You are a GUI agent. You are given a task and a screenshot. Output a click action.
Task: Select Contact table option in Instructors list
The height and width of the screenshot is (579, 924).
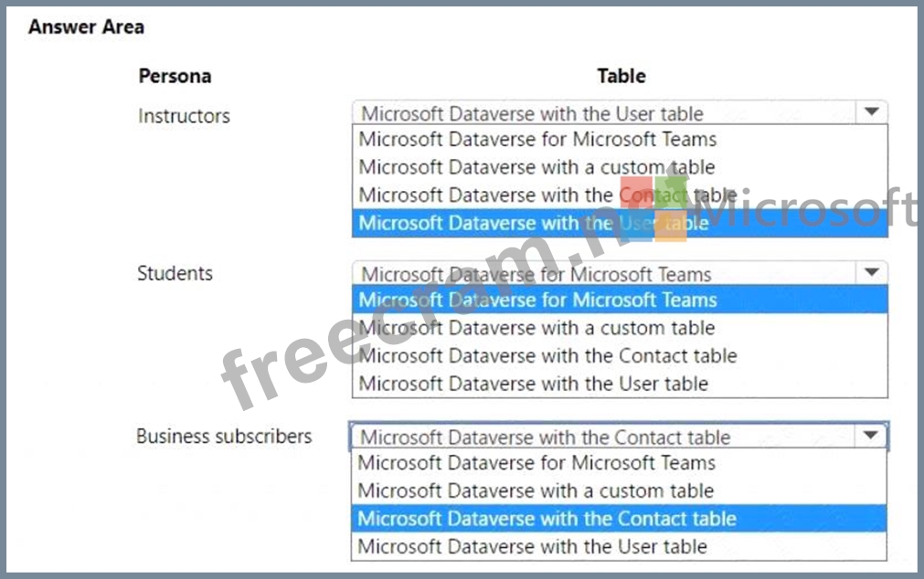[547, 195]
